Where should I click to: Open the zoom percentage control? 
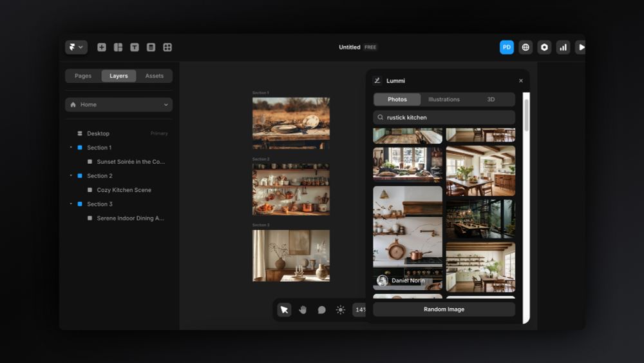[360, 309]
